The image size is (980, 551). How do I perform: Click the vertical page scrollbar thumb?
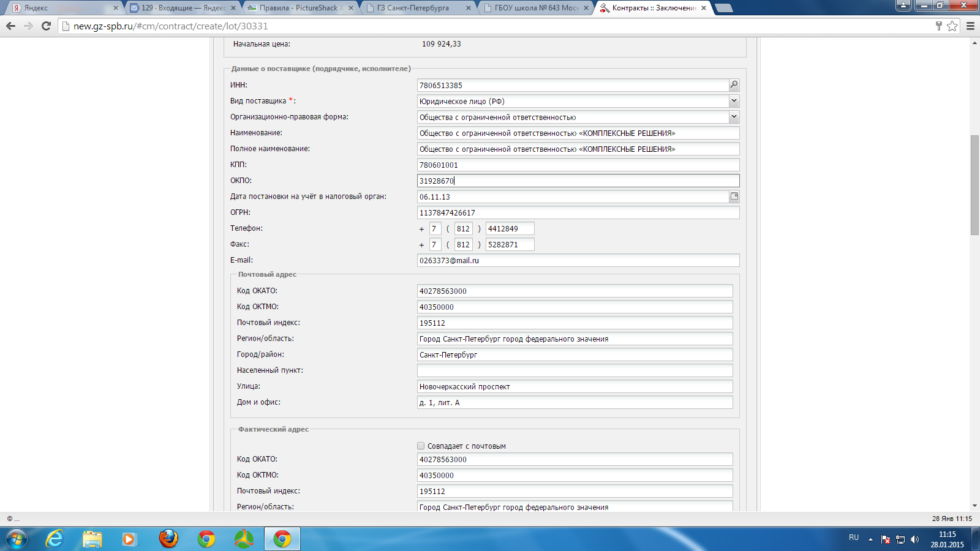coord(974,185)
